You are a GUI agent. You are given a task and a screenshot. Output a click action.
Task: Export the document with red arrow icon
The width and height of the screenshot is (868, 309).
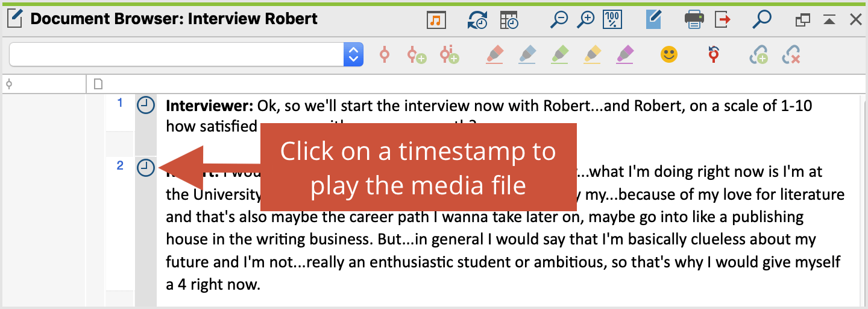click(723, 20)
